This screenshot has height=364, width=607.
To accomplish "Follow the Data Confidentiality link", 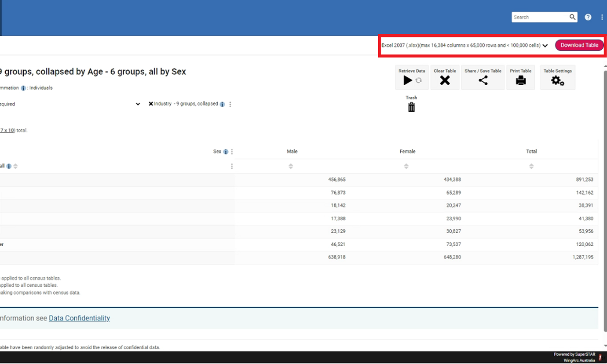I will click(79, 318).
